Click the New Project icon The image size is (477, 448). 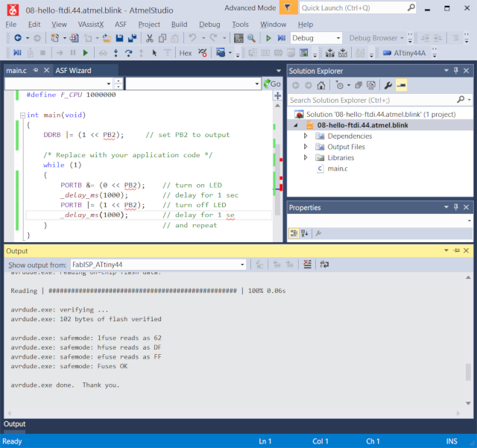54,38
